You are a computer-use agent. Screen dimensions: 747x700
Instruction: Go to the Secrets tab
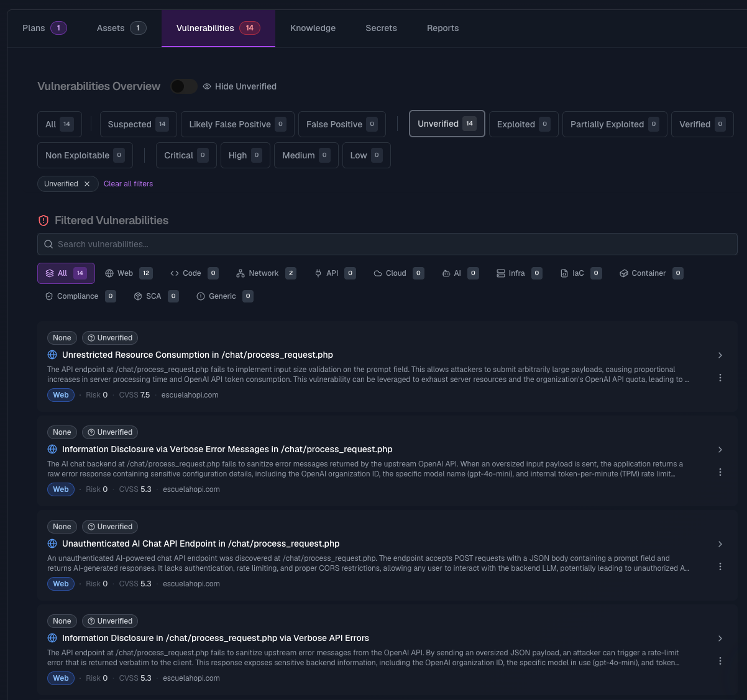click(x=381, y=28)
